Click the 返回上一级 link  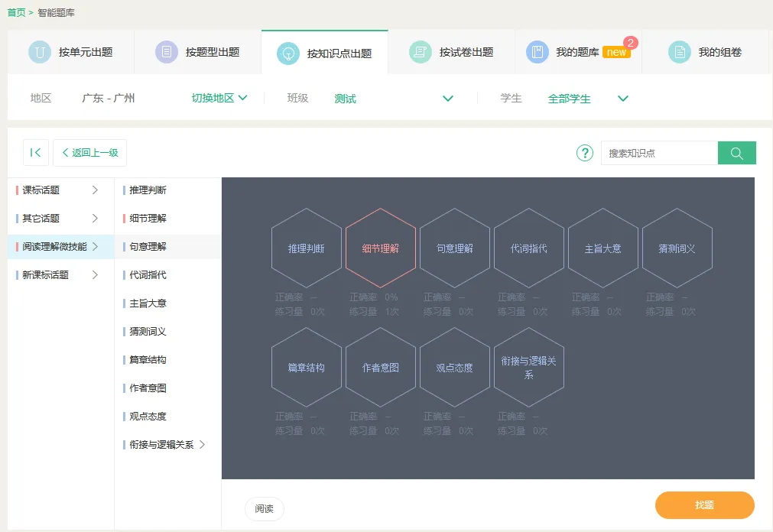[x=89, y=152]
